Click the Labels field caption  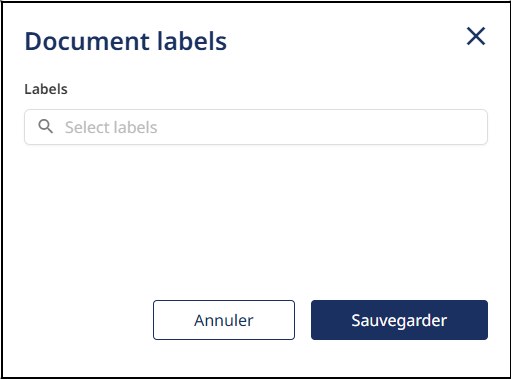(x=46, y=89)
